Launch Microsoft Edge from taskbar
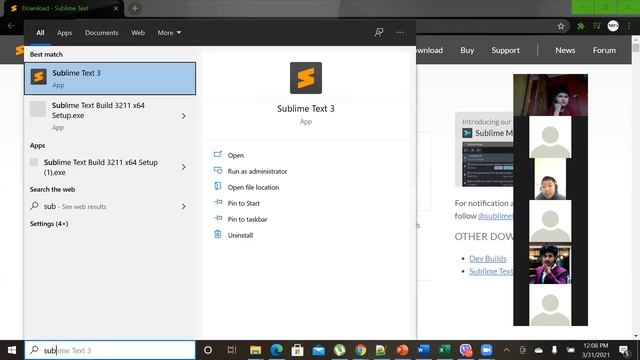Screen dimensions: 640x360 [276, 350]
